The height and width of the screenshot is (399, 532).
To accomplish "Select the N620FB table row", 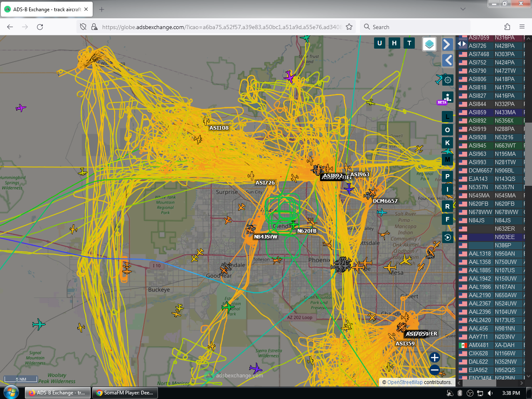I will point(491,204).
